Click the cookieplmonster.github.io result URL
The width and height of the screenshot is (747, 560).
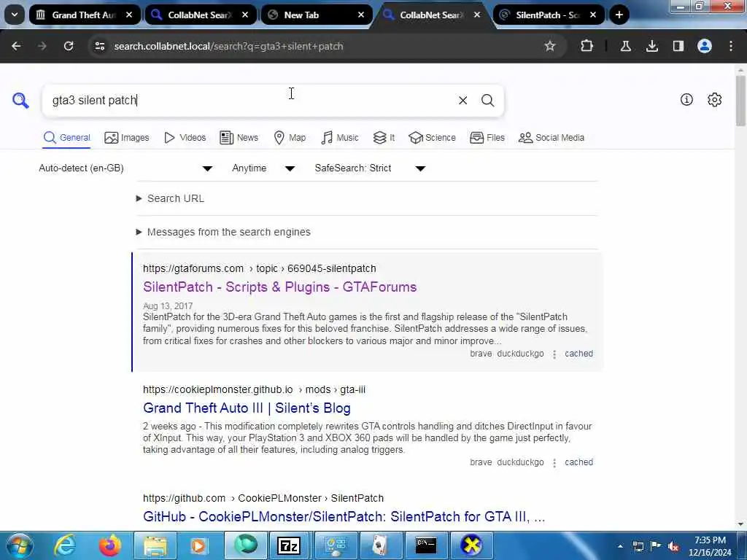tap(255, 389)
